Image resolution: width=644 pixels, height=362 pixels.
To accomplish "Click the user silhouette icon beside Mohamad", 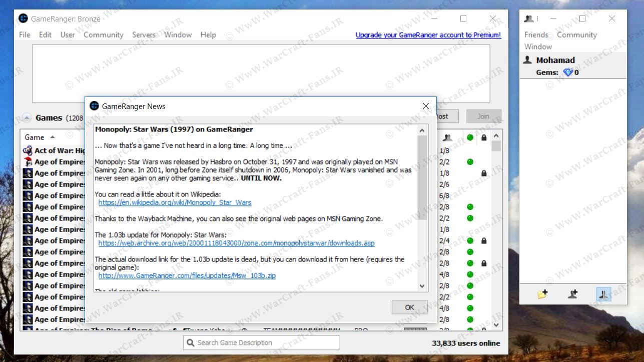I will [x=527, y=60].
